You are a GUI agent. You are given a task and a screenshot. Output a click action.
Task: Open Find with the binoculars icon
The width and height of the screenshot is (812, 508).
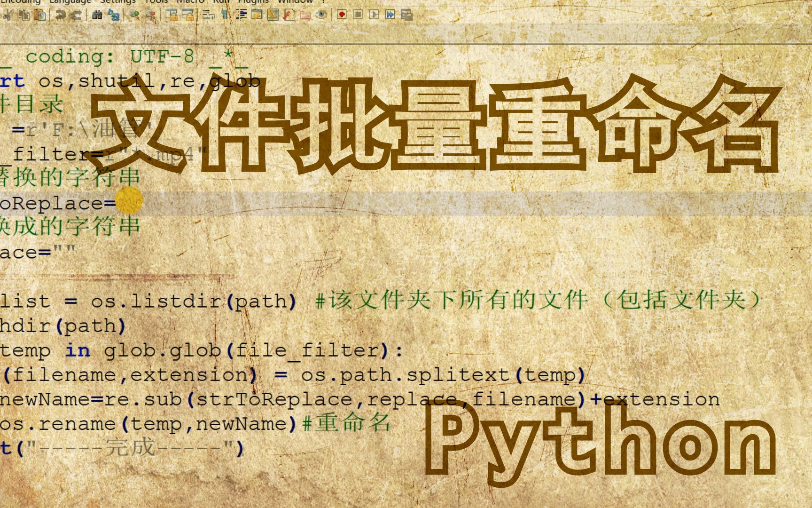point(97,15)
